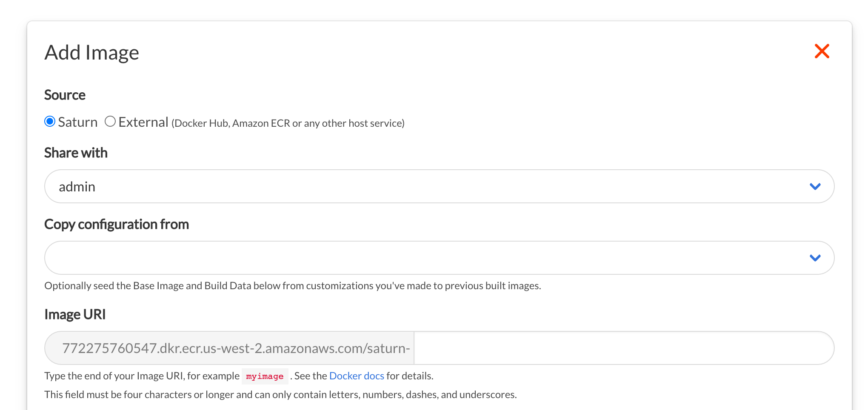This screenshot has height=410, width=868.
Task: Click the "External" option label text
Action: coord(143,122)
